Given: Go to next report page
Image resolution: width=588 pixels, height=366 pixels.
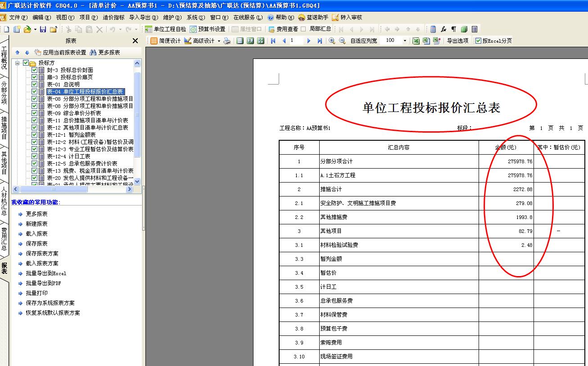Looking at the screenshot, I should coord(309,40).
